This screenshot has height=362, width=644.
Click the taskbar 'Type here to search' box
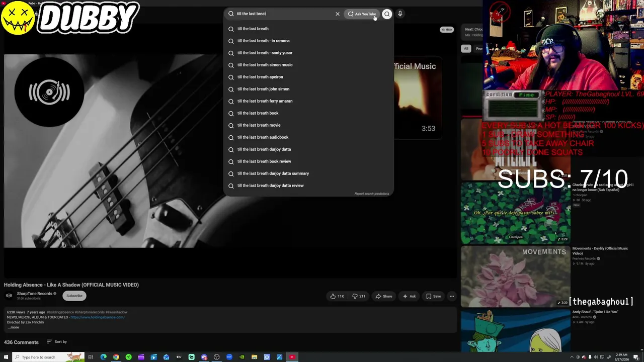[x=47, y=357]
